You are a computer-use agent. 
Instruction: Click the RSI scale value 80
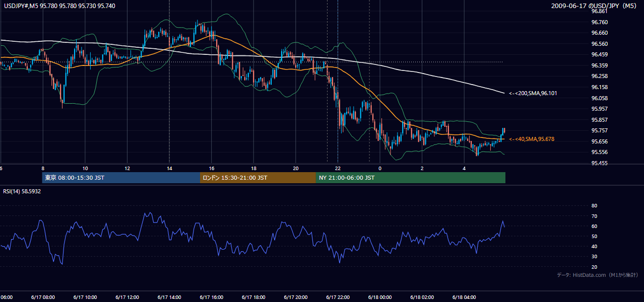click(x=594, y=206)
